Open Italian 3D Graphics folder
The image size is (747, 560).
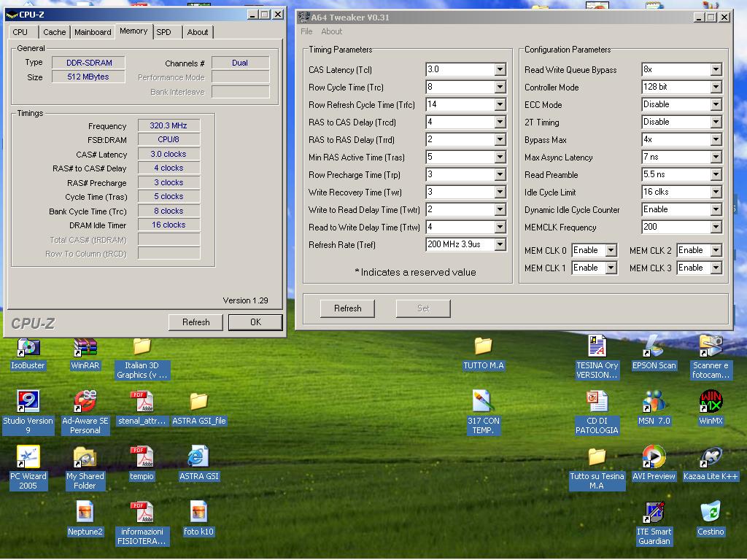[x=142, y=358]
